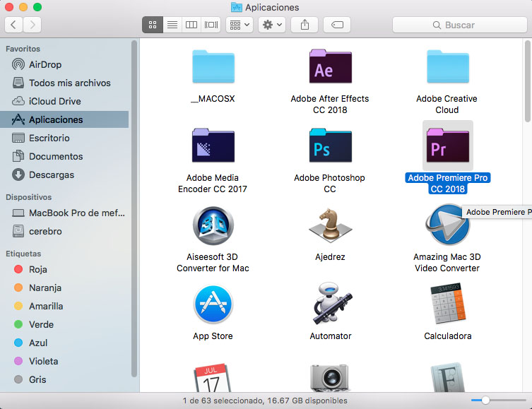Select the App Store application icon

pos(213,304)
